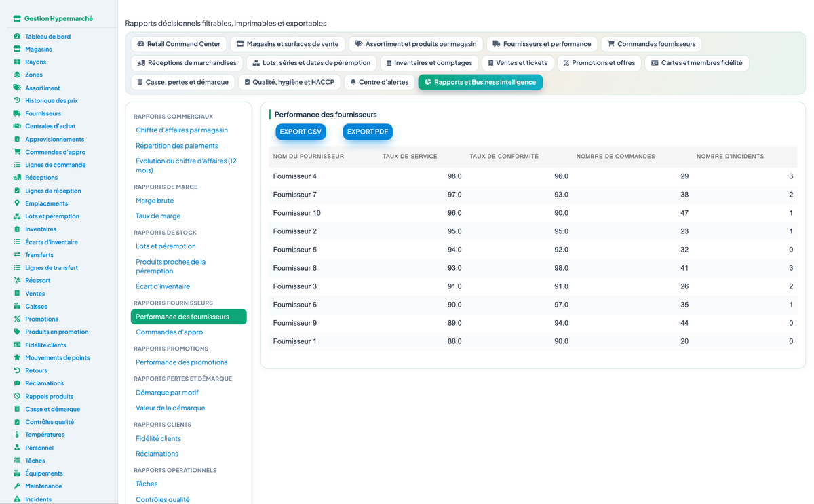Select Performance des fournisseurs report link

tap(189, 317)
